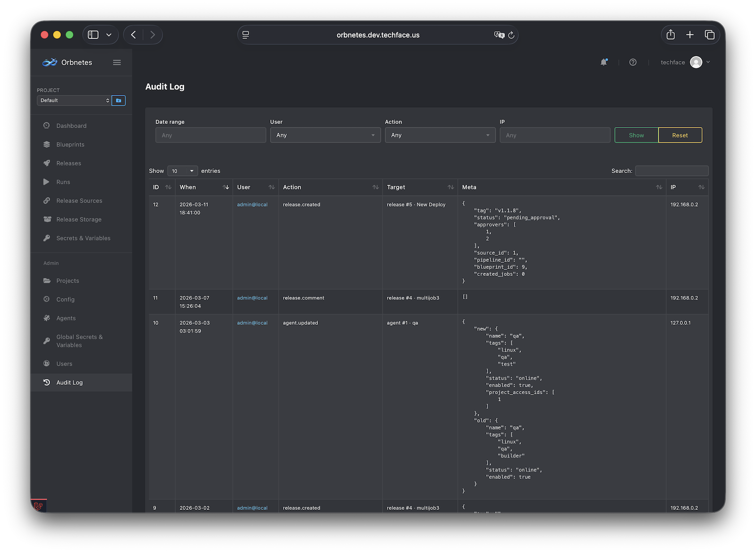Click the Show filter button
The width and height of the screenshot is (756, 553).
tap(636, 135)
